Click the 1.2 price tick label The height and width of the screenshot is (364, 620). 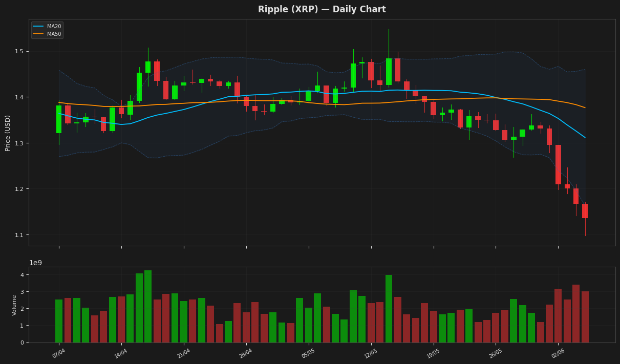pyautogui.click(x=20, y=189)
